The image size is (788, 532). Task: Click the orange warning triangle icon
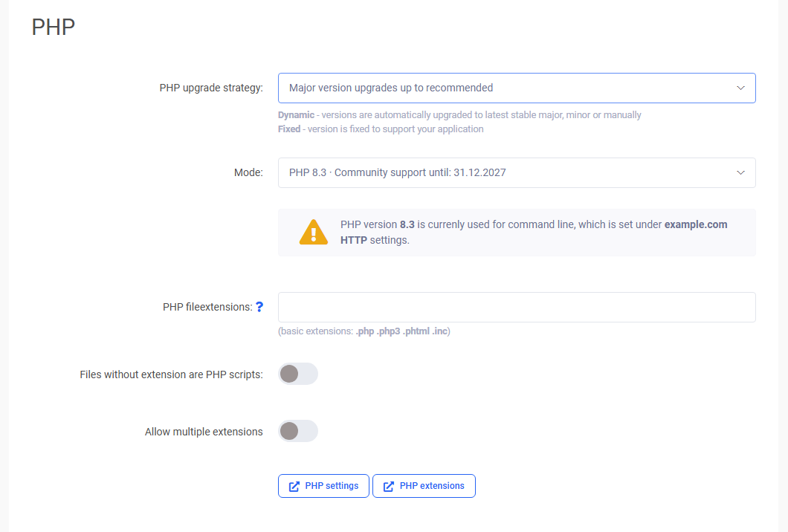[313, 232]
